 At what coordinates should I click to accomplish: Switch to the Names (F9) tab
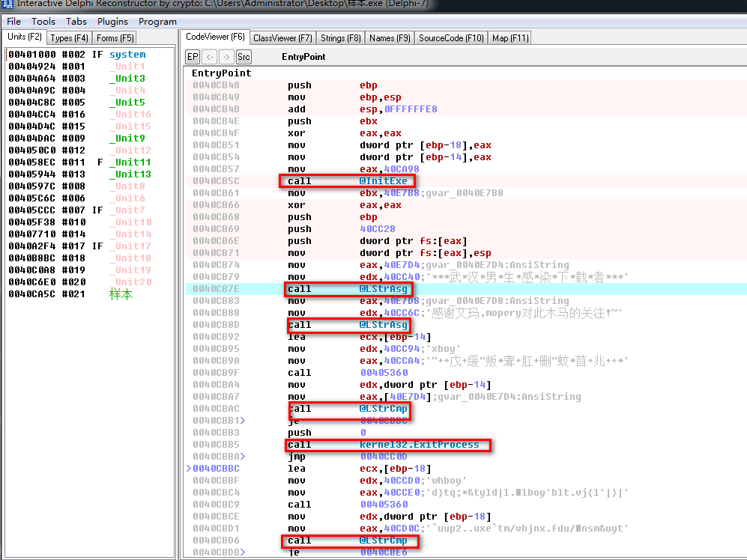(x=390, y=38)
